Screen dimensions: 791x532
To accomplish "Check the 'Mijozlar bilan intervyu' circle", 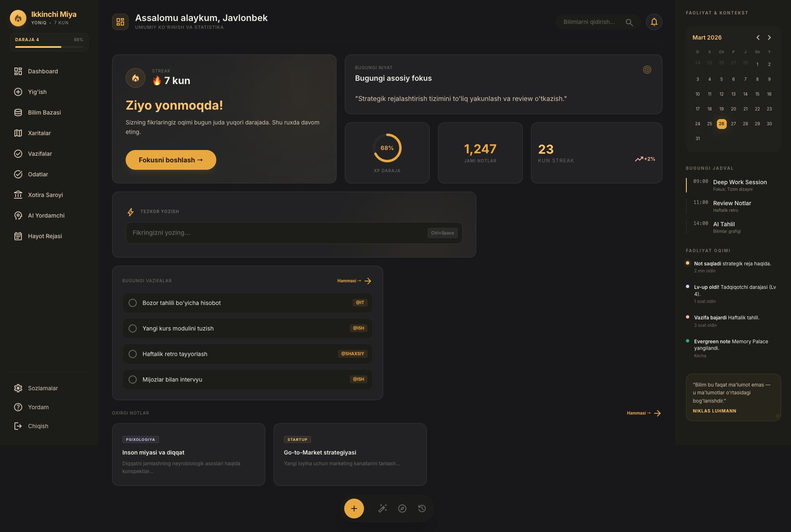I will [x=133, y=379].
